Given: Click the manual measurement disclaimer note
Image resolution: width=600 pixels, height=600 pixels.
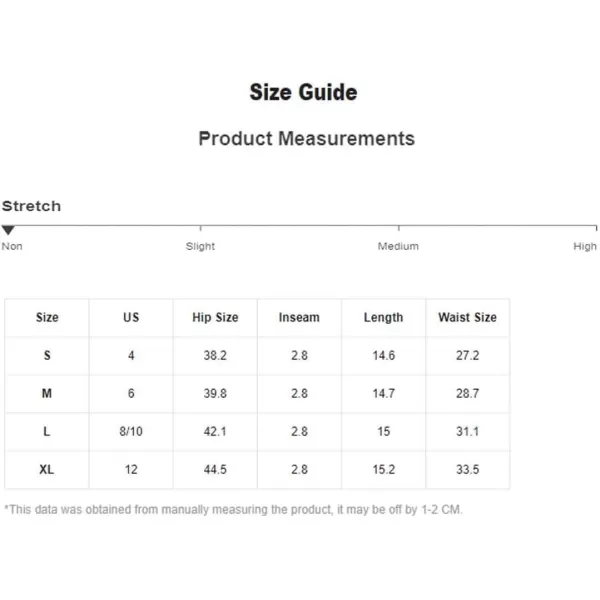Looking at the screenshot, I should 233,510.
